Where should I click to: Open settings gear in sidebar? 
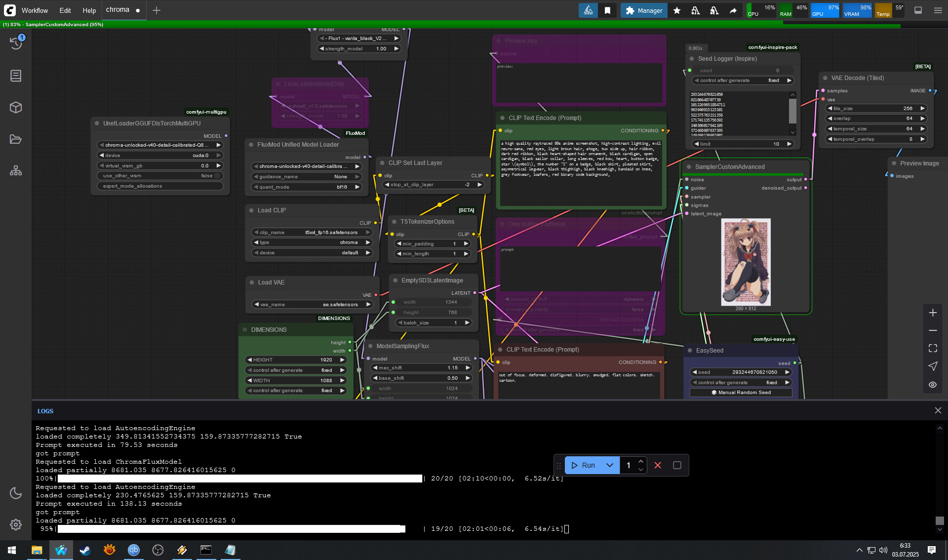[x=16, y=524]
